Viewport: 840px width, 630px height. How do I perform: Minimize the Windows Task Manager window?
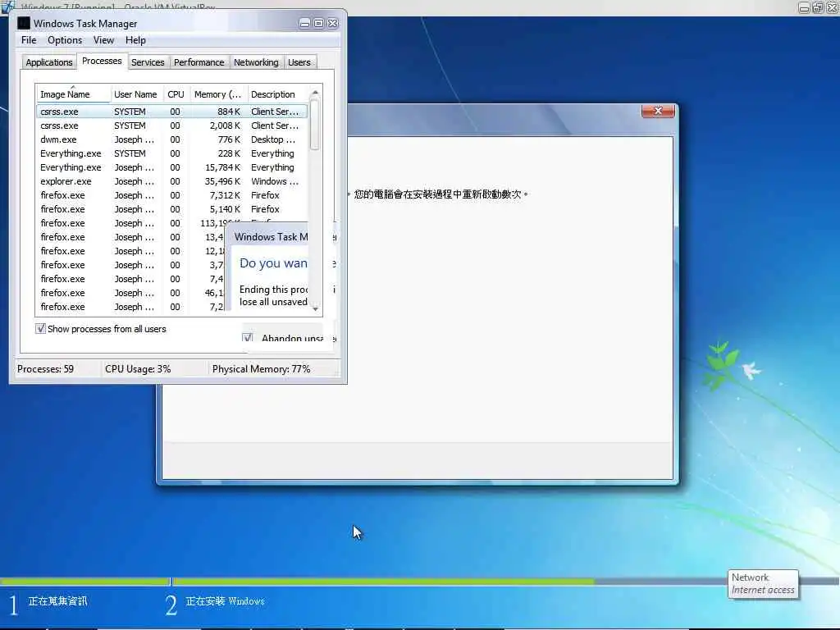pyautogui.click(x=304, y=23)
